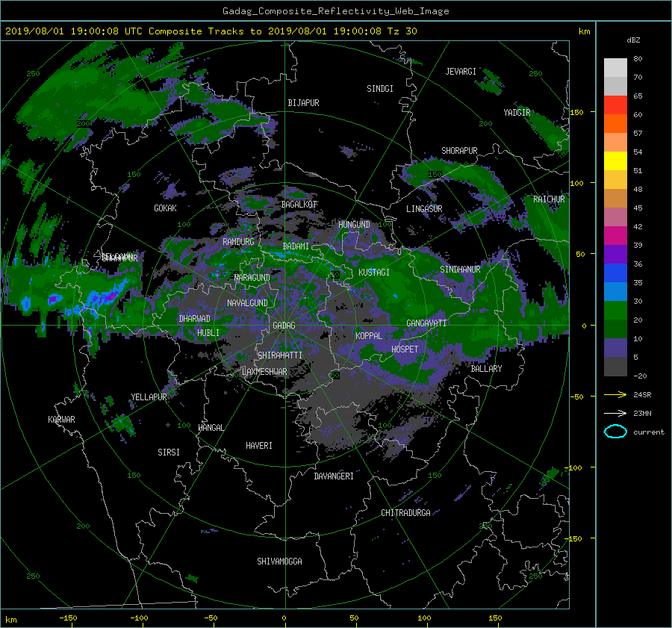Click the '23MN' legend text

click(x=642, y=413)
